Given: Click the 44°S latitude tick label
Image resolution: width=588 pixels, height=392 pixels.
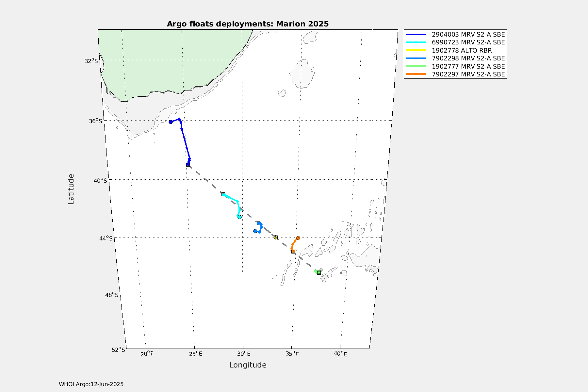Looking at the screenshot, I should tap(106, 238).
